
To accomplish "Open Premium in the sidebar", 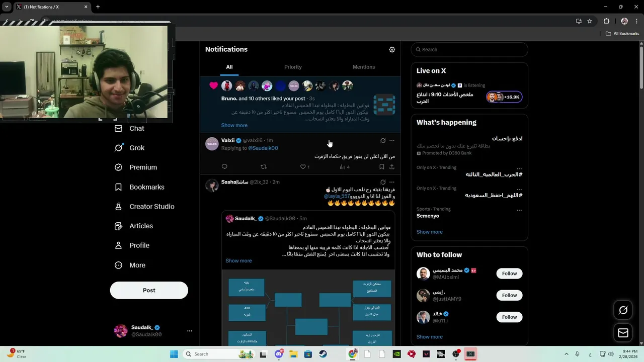I will tap(136, 167).
